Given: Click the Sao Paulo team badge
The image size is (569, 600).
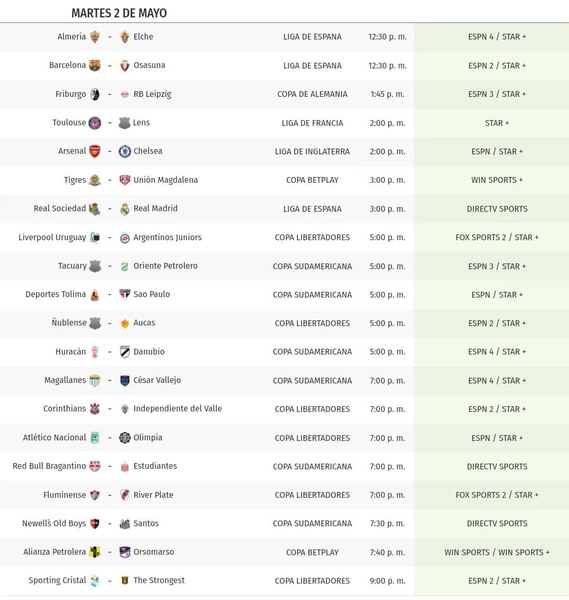Looking at the screenshot, I should (x=125, y=294).
